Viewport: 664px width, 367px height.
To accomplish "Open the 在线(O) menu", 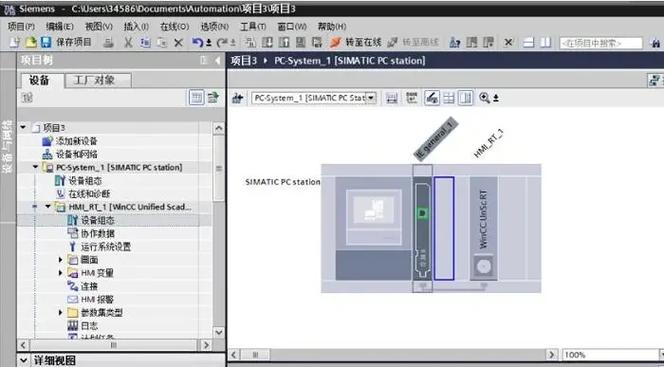I will pyautogui.click(x=174, y=27).
